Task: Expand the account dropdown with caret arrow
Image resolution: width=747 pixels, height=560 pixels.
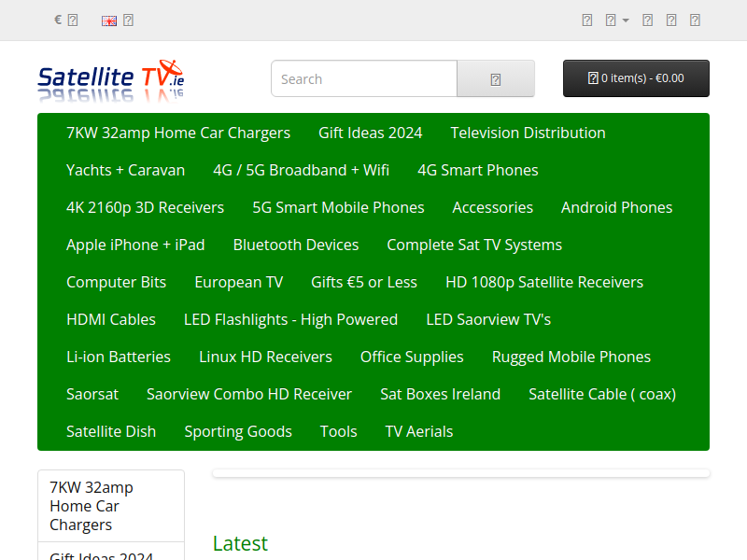Action: pos(617,21)
